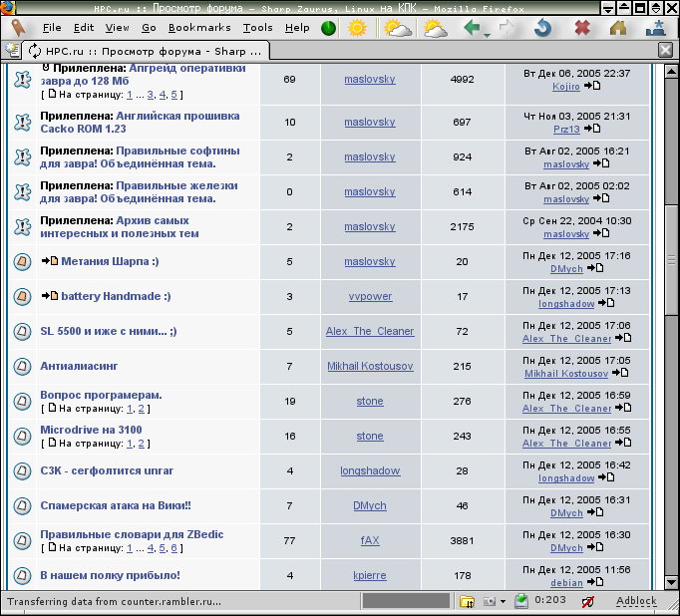The height and width of the screenshot is (616, 680).
Task: Select the HPC.ru forum tab
Action: click(x=146, y=51)
